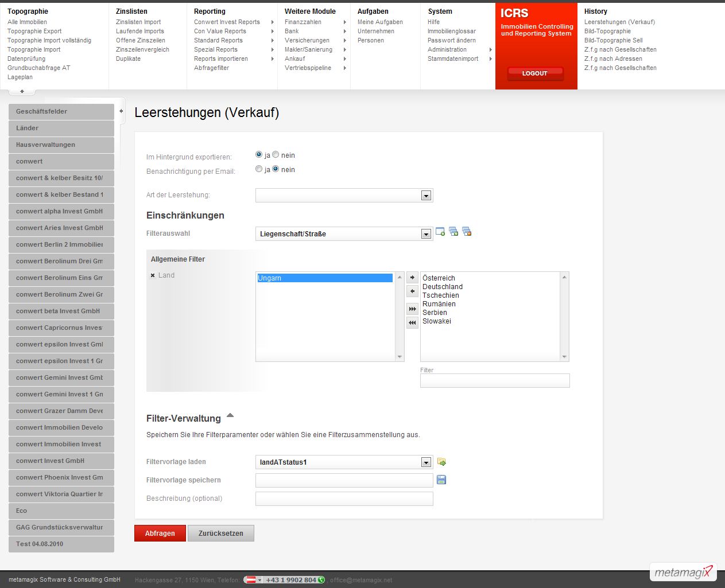Open Alle Immobilien in Topographie
Viewport: 725px width, 588px height.
point(27,22)
